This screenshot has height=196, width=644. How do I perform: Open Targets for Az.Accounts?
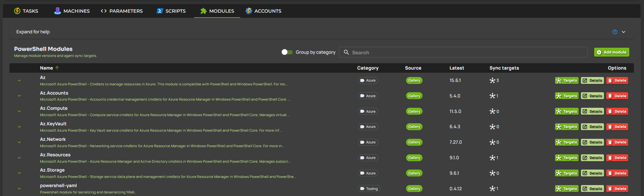pos(567,96)
